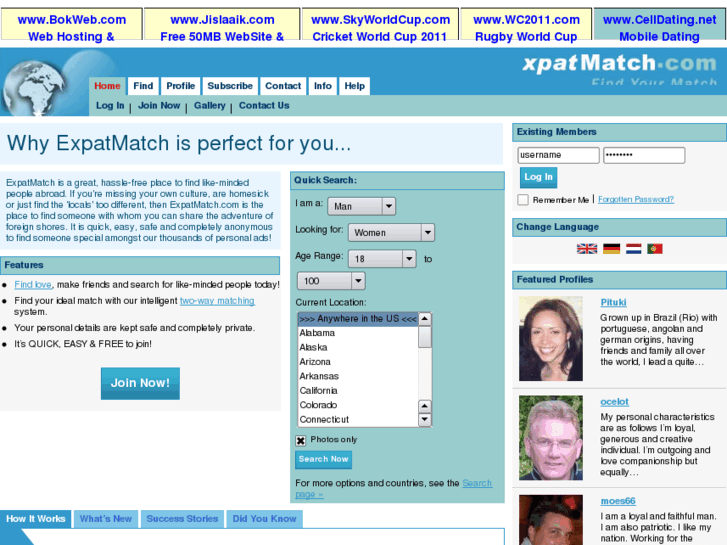Click the globe logo image
The height and width of the screenshot is (545, 727).
(35, 87)
